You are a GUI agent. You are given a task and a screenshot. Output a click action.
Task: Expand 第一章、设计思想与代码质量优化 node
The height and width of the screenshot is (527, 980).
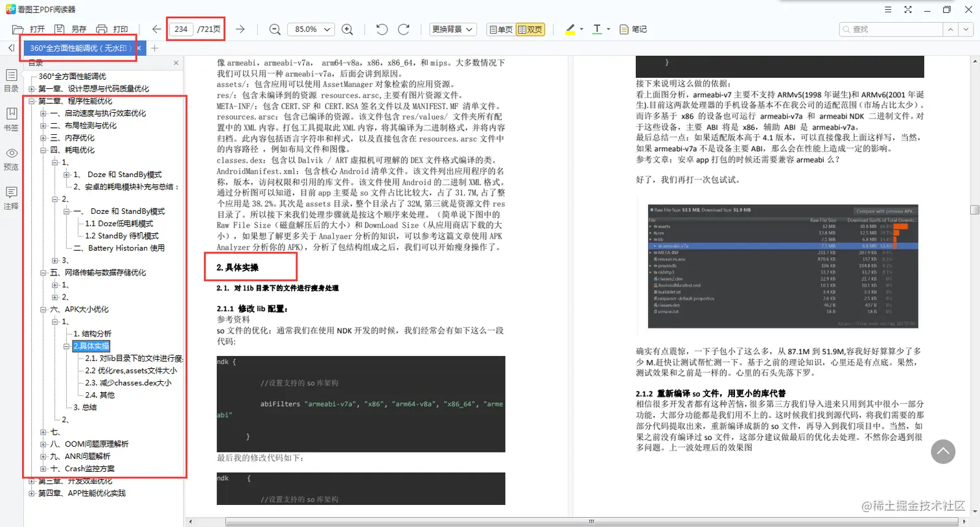coord(31,89)
